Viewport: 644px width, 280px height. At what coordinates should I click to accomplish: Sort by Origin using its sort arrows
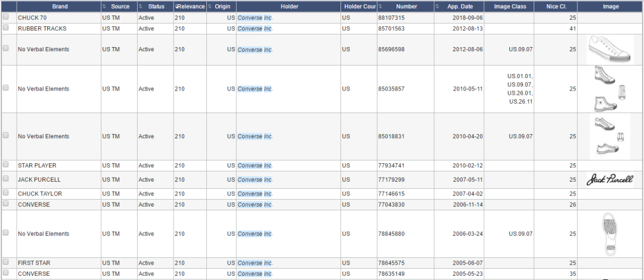(210, 7)
